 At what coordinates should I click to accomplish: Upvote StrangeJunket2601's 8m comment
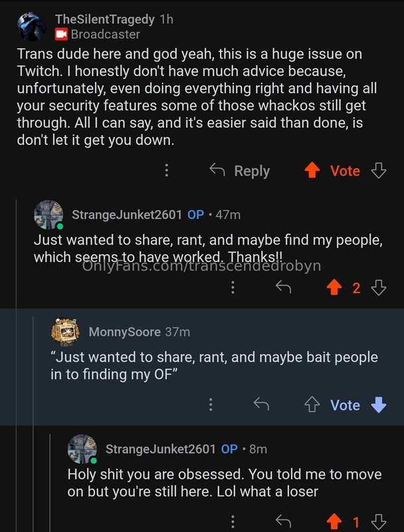[334, 521]
